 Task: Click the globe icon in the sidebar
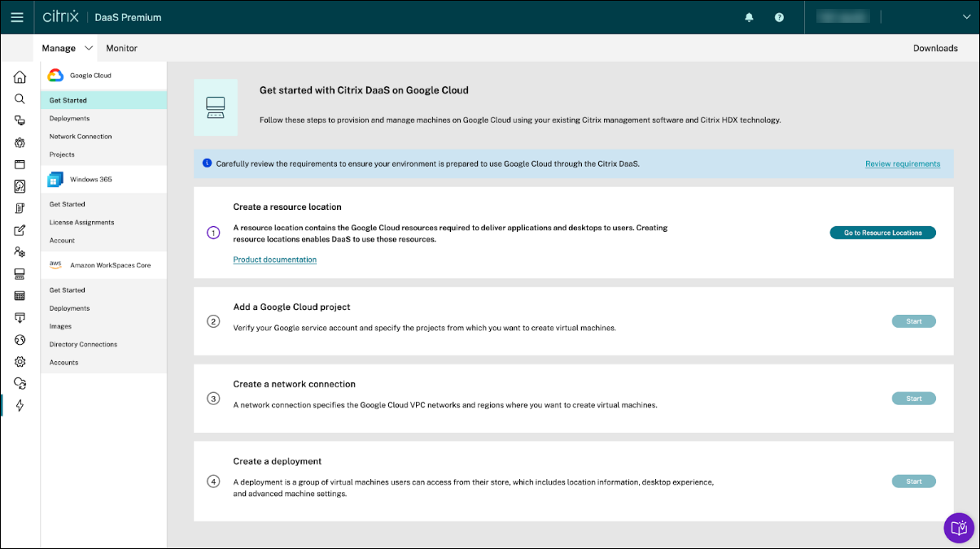[20, 340]
